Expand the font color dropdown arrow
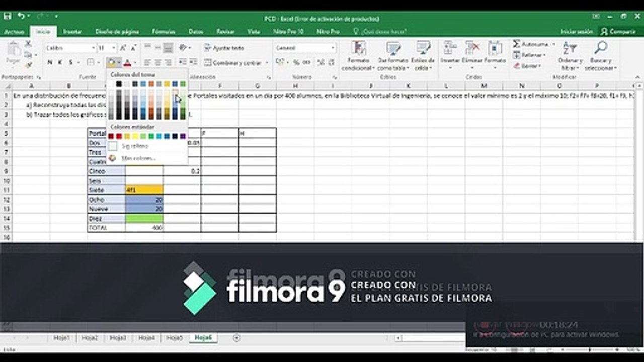The height and width of the screenshot is (362, 644). pos(134,63)
